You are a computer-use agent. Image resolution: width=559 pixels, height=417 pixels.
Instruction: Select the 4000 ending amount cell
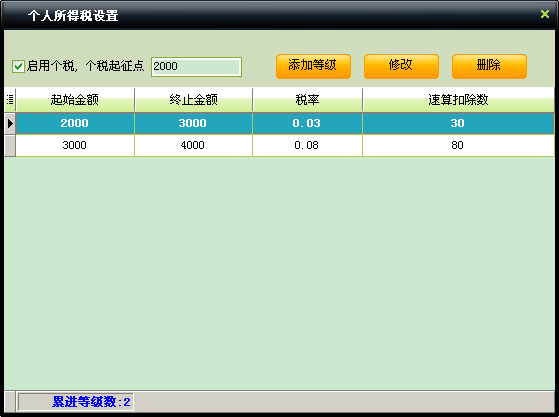pyautogui.click(x=193, y=145)
